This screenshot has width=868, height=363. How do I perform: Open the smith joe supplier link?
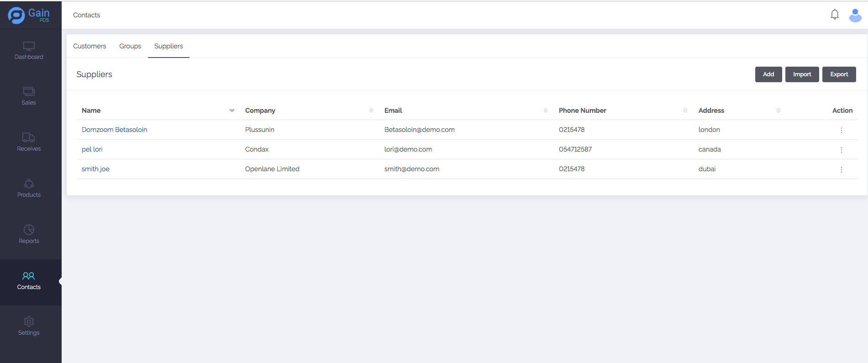coord(95,169)
